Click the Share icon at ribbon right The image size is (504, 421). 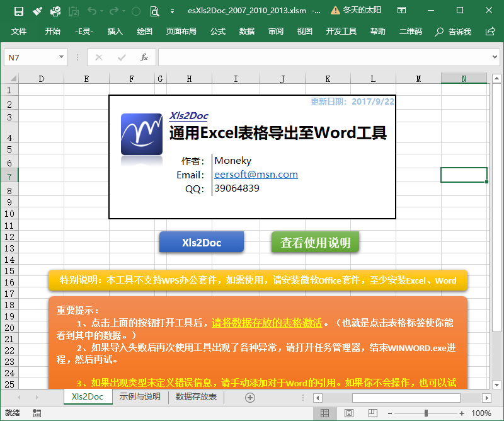click(x=490, y=32)
